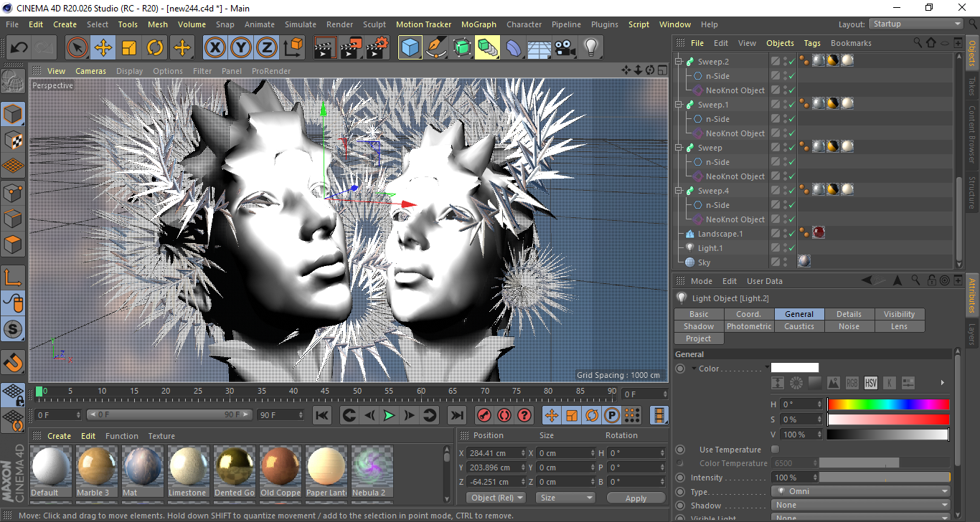This screenshot has width=980, height=522.
Task: Open Object (Rel) dropdown
Action: coord(496,498)
